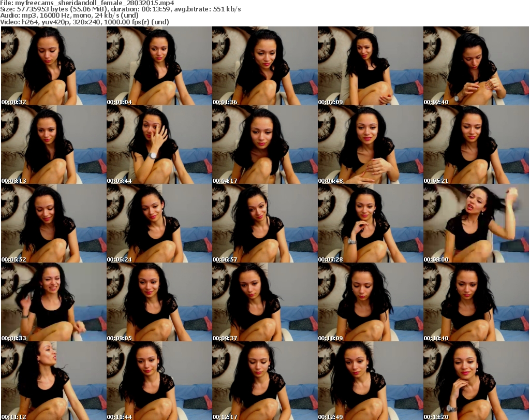
Task: Select the frame stamped 00:00:32
Action: coord(54,66)
